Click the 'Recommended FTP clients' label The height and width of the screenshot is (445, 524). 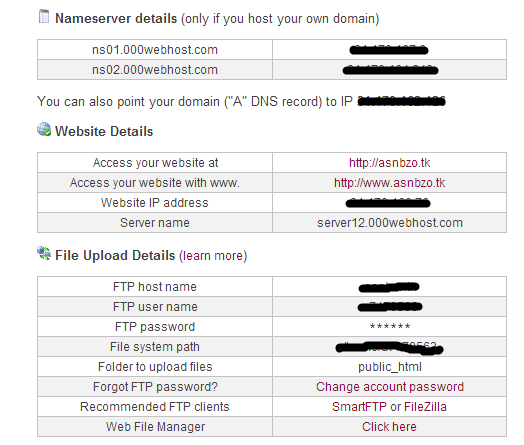[x=155, y=407]
